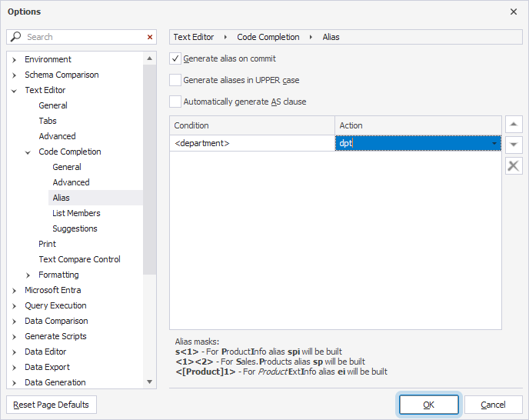529x420 pixels.
Task: Expand the Data Generation node
Action: point(14,383)
